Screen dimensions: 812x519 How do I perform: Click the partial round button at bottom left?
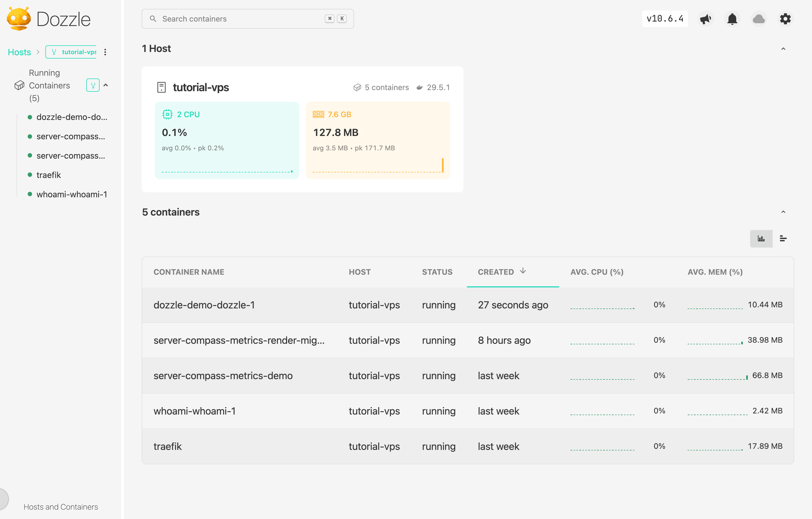[x=4, y=499]
